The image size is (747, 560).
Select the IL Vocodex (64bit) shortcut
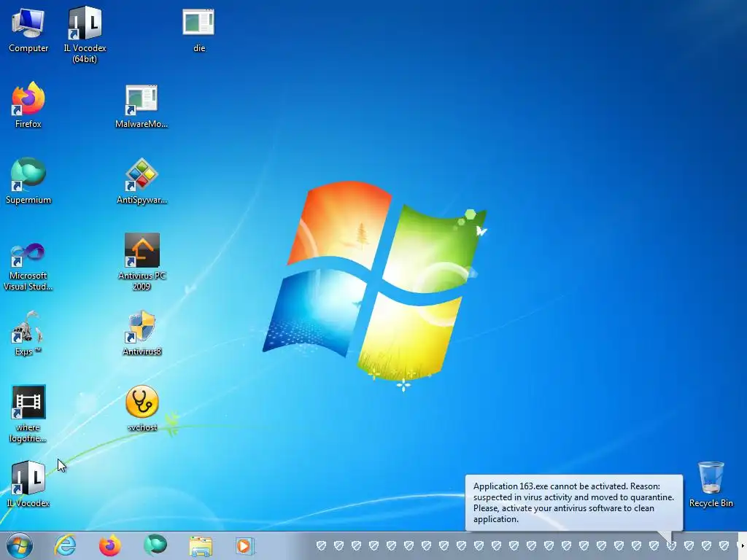85,34
